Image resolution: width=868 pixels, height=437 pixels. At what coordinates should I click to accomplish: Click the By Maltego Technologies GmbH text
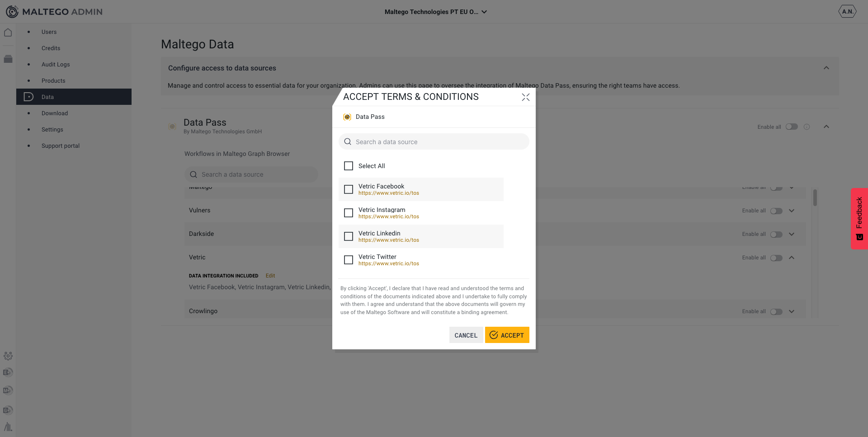(x=223, y=132)
